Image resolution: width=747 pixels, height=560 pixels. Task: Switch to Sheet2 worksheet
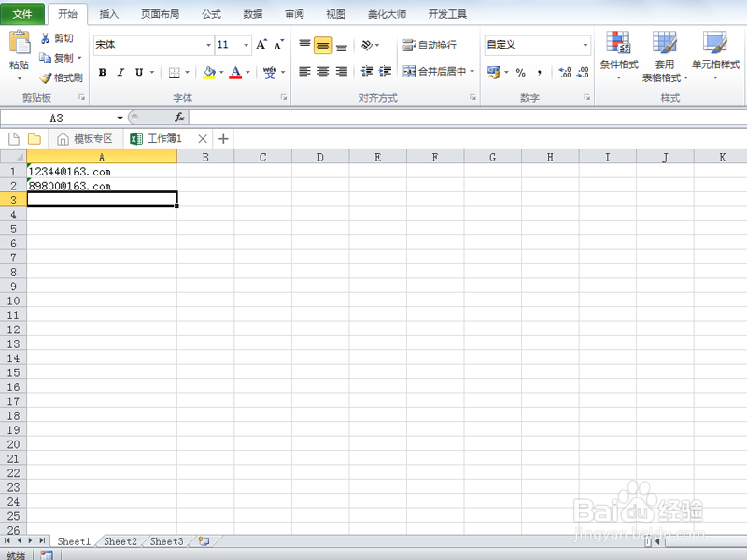[x=120, y=541]
